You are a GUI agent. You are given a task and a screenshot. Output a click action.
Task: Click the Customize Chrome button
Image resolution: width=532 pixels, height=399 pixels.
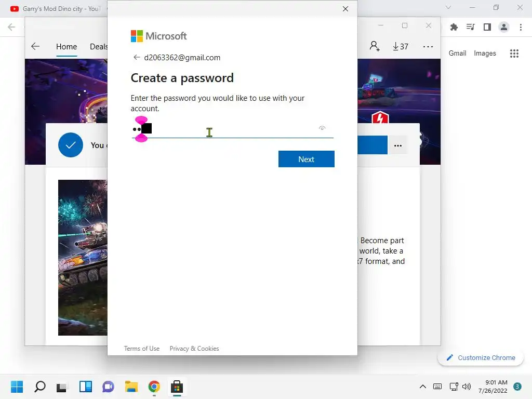(481, 357)
